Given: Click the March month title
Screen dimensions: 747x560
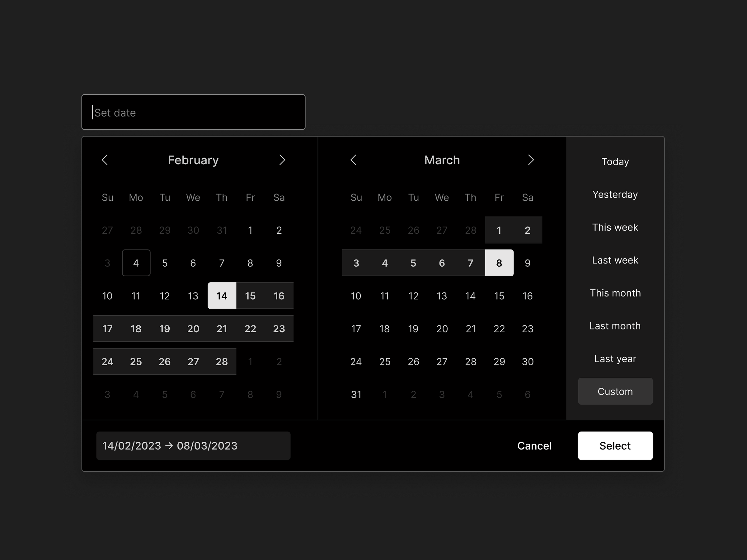Looking at the screenshot, I should (x=442, y=160).
